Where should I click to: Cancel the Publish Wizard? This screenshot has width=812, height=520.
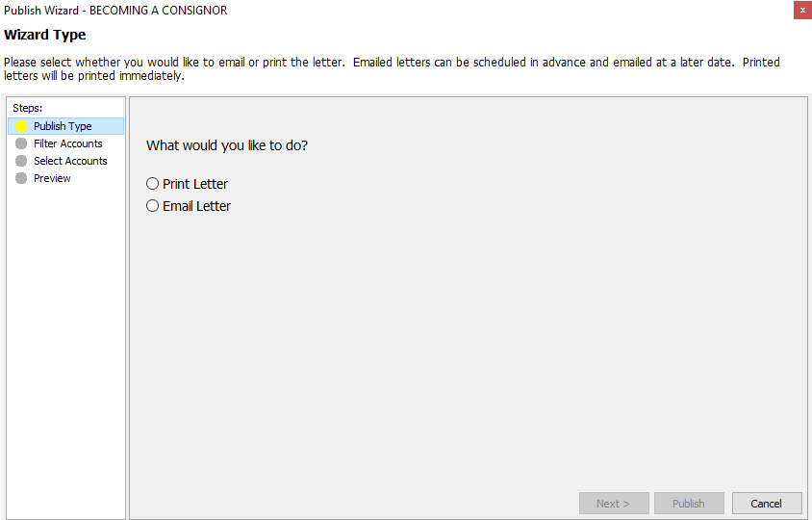click(x=767, y=504)
